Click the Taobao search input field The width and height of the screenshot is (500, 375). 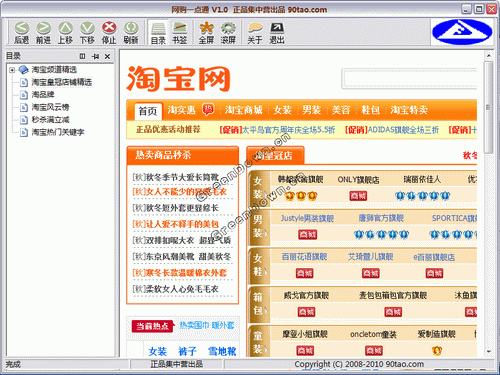coord(410,79)
